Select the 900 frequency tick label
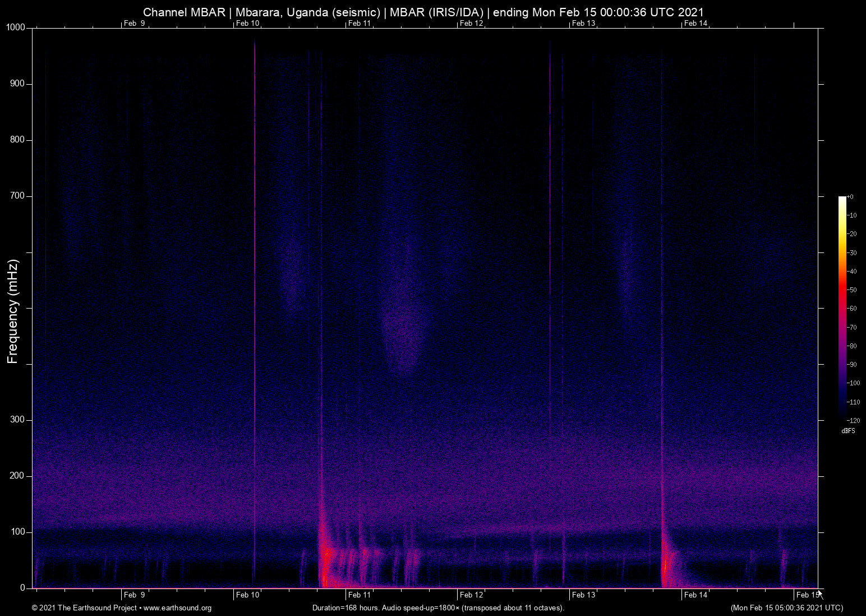 click(x=18, y=84)
